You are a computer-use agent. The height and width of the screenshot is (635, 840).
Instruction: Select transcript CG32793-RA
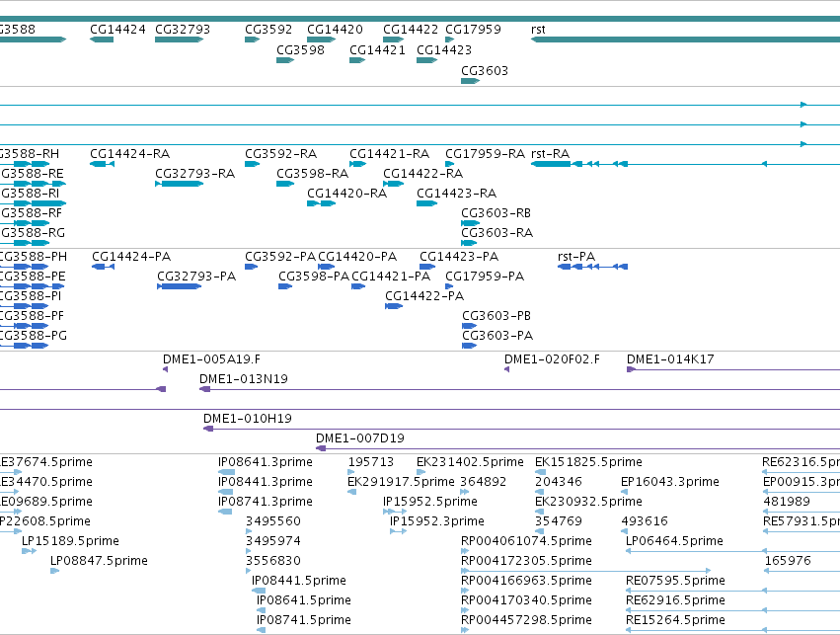[195, 174]
